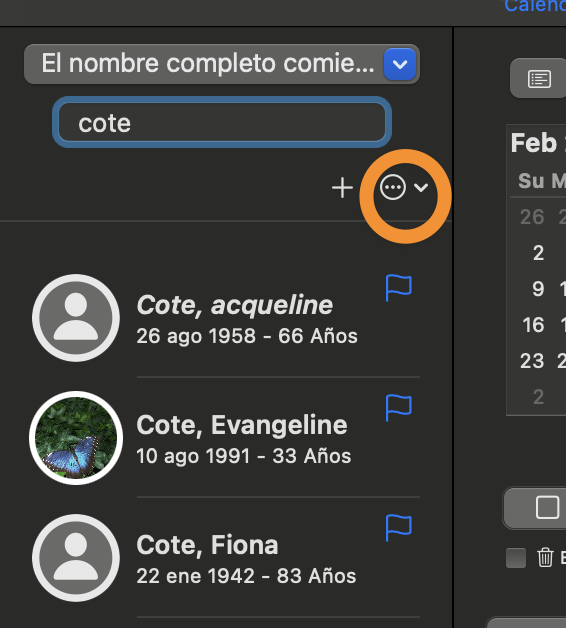The width and height of the screenshot is (566, 628).
Task: Toggle the flag for Cote, Evangeline
Action: [398, 408]
